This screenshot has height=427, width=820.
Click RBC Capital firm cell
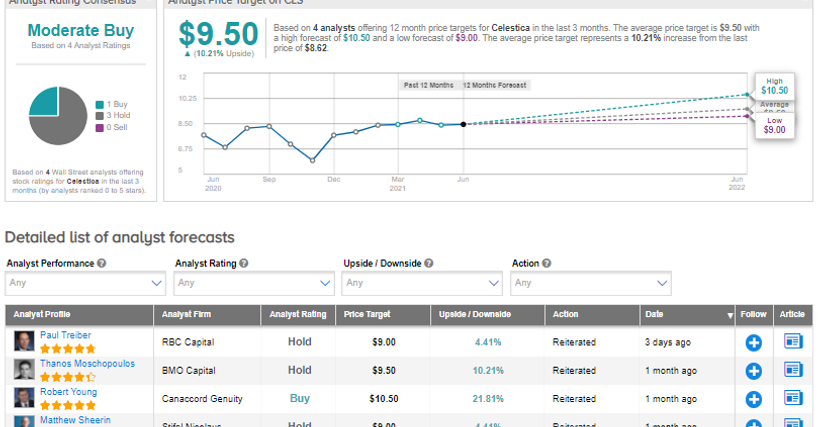pyautogui.click(x=188, y=342)
